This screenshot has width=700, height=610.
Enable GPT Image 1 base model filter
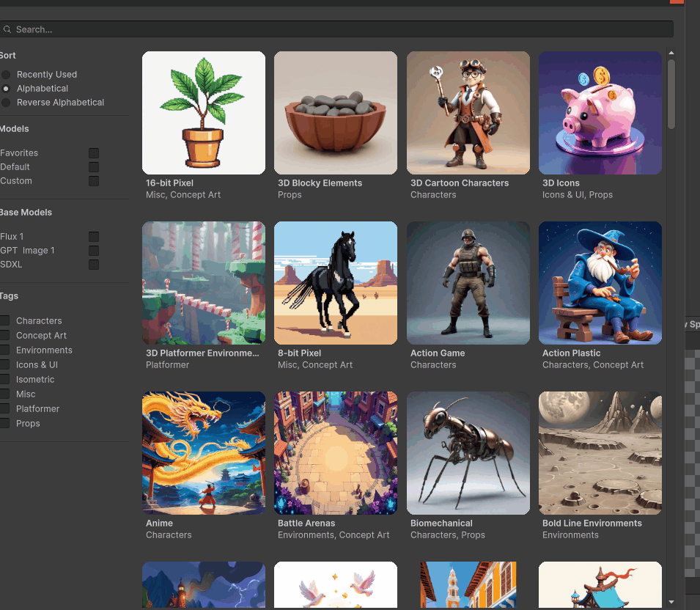tap(94, 251)
